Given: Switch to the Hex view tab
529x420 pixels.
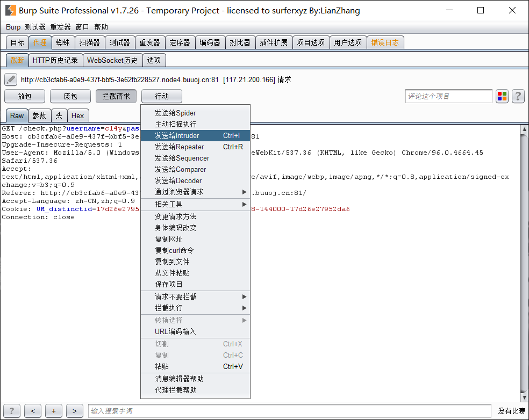Looking at the screenshot, I should pos(77,115).
